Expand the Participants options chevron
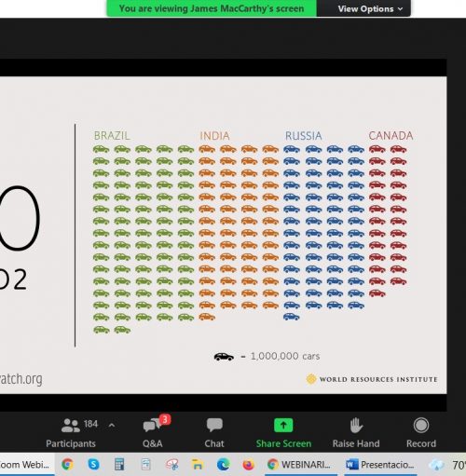The height and width of the screenshot is (476, 466). [x=112, y=425]
